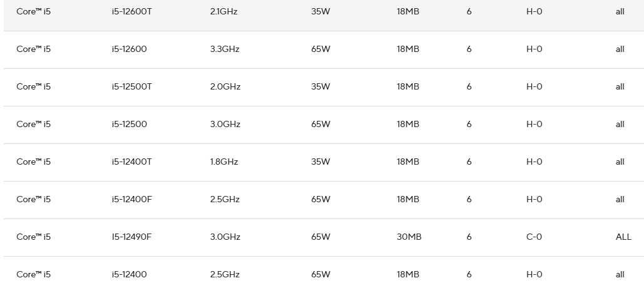The image size is (644, 293).
Task: Select the i5-12500 model name
Action: 129,125
